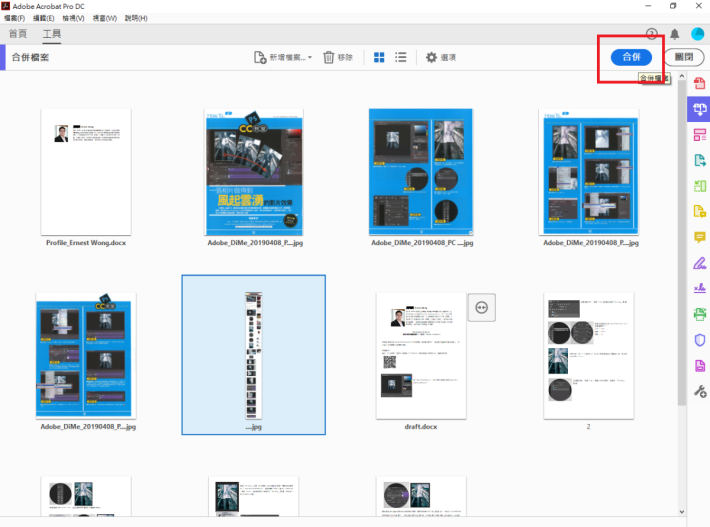This screenshot has width=710, height=527.
Task: Open the green Print Production sidebar tool
Action: pos(700,314)
